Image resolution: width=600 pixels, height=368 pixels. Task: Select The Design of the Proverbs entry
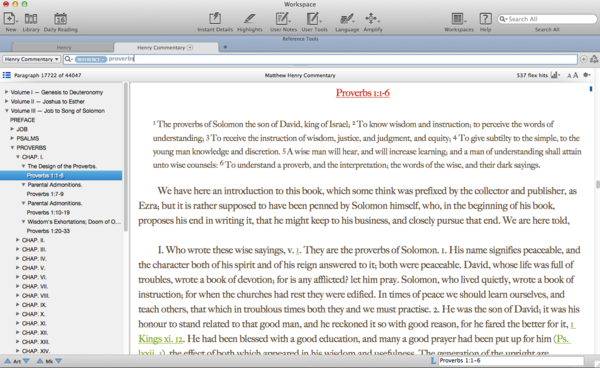[x=62, y=166]
